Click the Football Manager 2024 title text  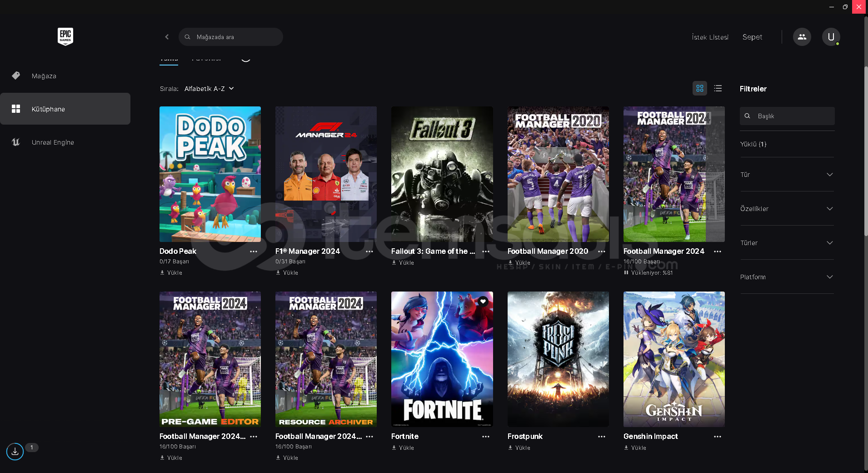pyautogui.click(x=663, y=252)
